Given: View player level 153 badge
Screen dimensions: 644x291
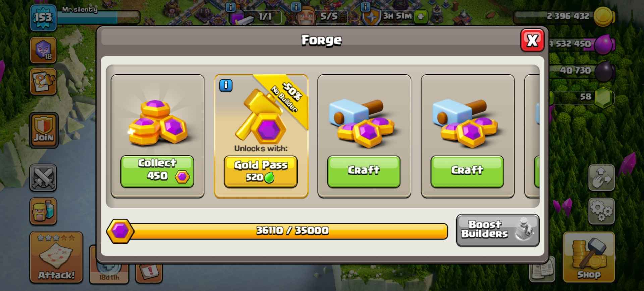Looking at the screenshot, I should [x=43, y=18].
